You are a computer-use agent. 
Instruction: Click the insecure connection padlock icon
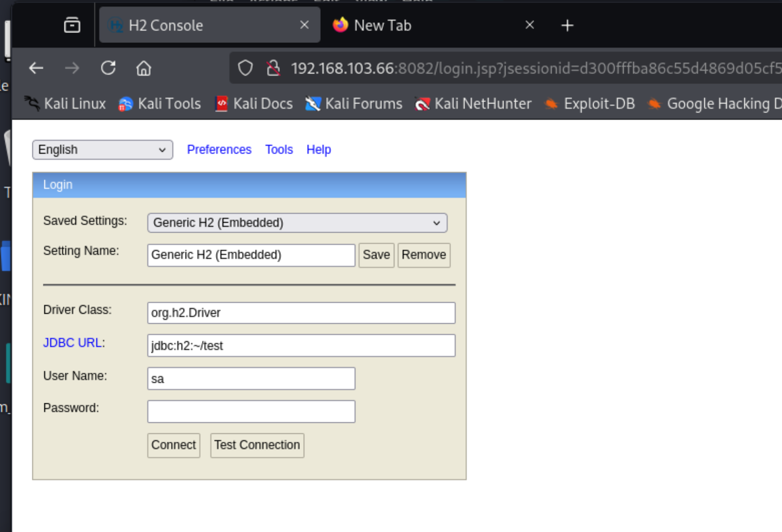pyautogui.click(x=273, y=68)
